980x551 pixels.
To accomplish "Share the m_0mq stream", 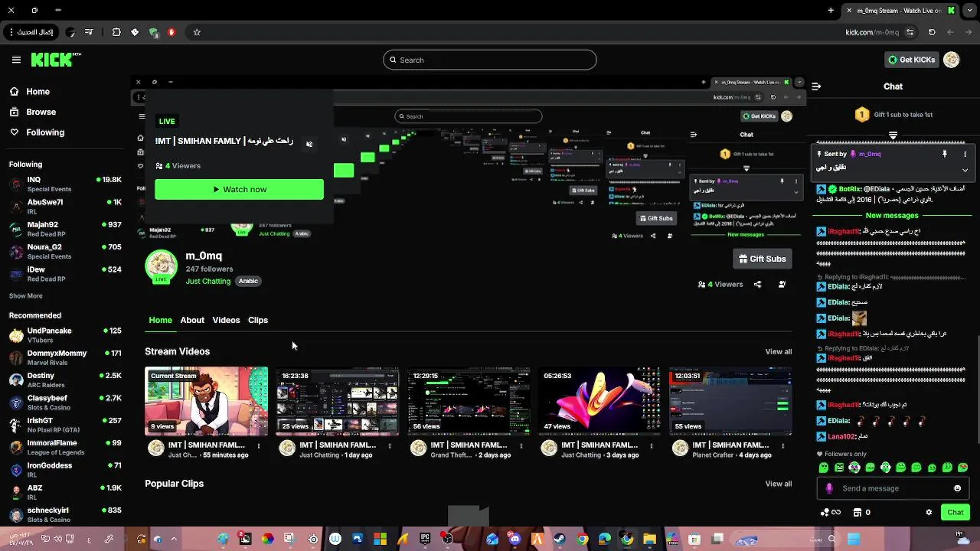I will click(757, 284).
